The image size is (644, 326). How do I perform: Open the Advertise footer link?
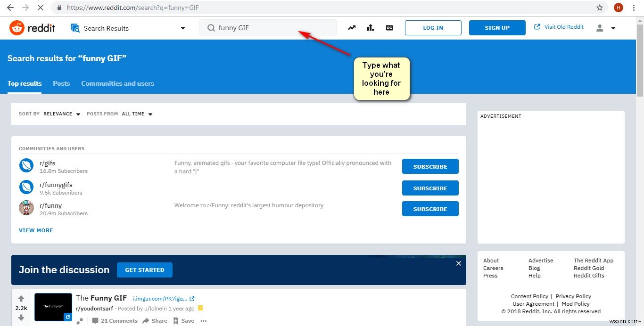[541, 261]
